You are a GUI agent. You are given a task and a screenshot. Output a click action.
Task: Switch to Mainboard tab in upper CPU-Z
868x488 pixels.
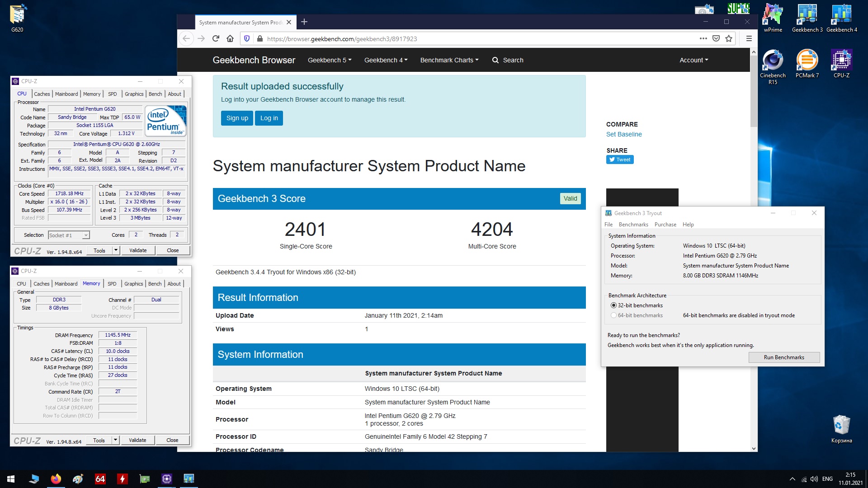[66, 94]
